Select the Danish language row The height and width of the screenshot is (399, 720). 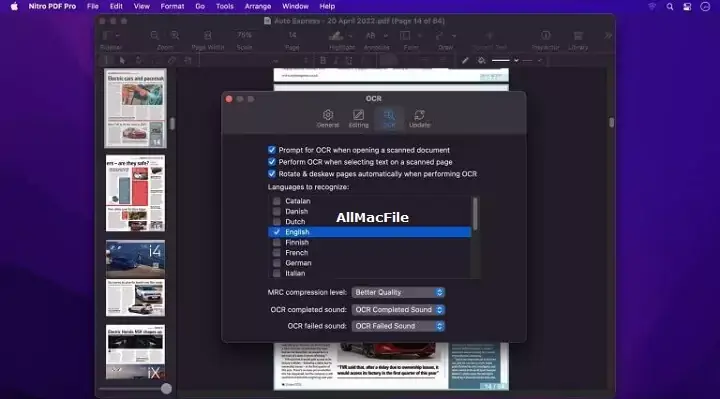point(370,211)
